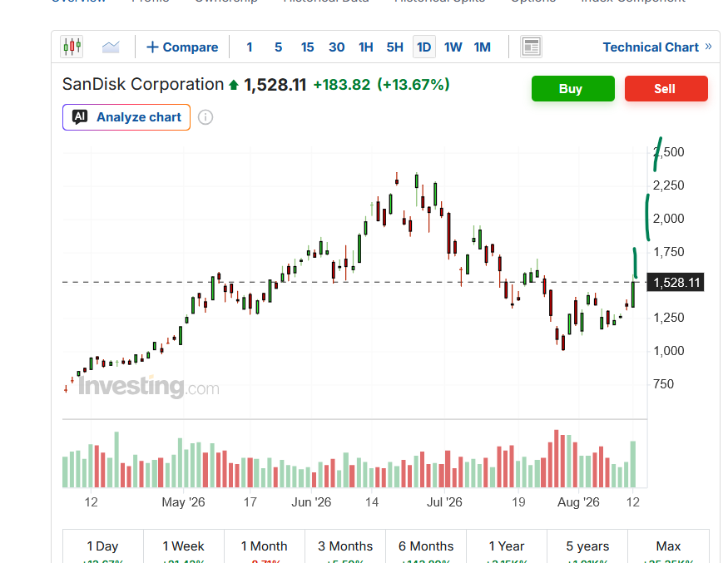Select the 5 years performance tab
Viewport: 728px width, 563px height.
pyautogui.click(x=587, y=546)
